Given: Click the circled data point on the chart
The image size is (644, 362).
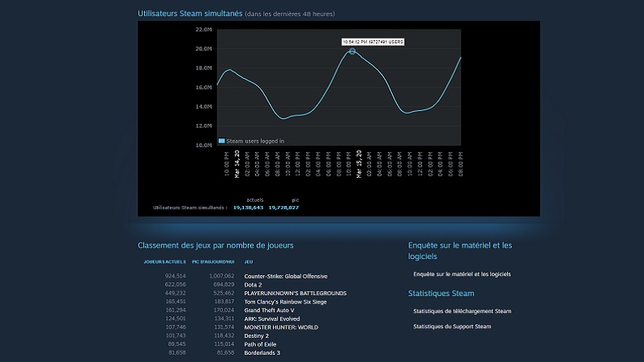Looking at the screenshot, I should click(x=352, y=51).
